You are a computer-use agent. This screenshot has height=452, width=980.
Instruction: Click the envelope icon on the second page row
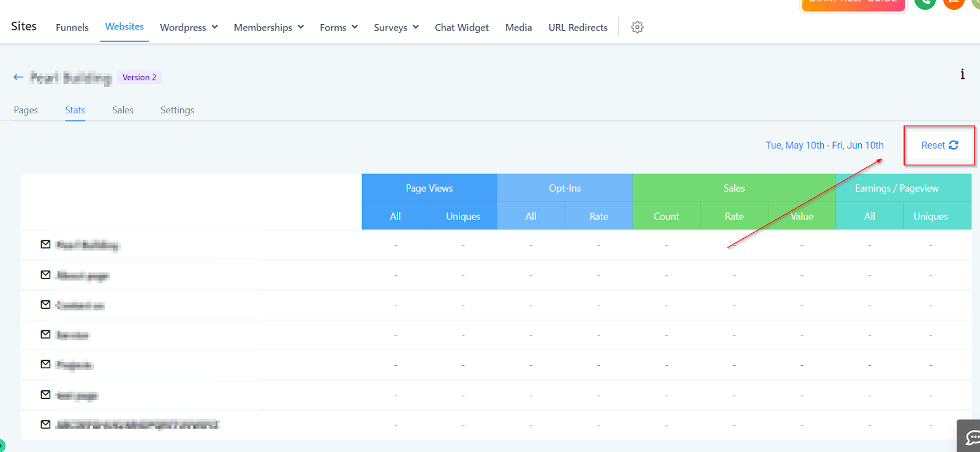click(45, 274)
